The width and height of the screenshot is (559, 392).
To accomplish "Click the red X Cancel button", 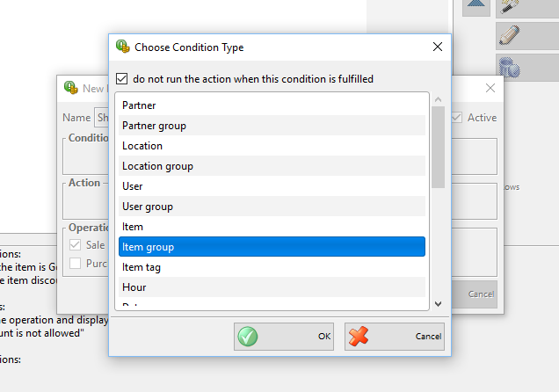I will [395, 337].
